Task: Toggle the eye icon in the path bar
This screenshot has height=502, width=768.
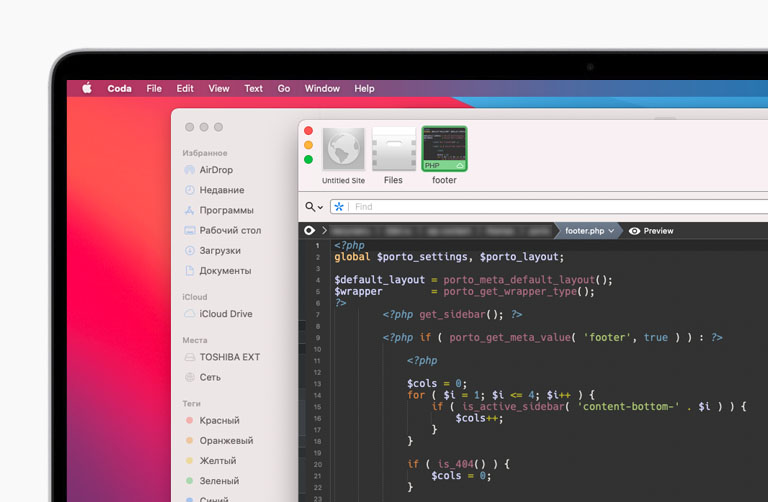Action: point(309,230)
